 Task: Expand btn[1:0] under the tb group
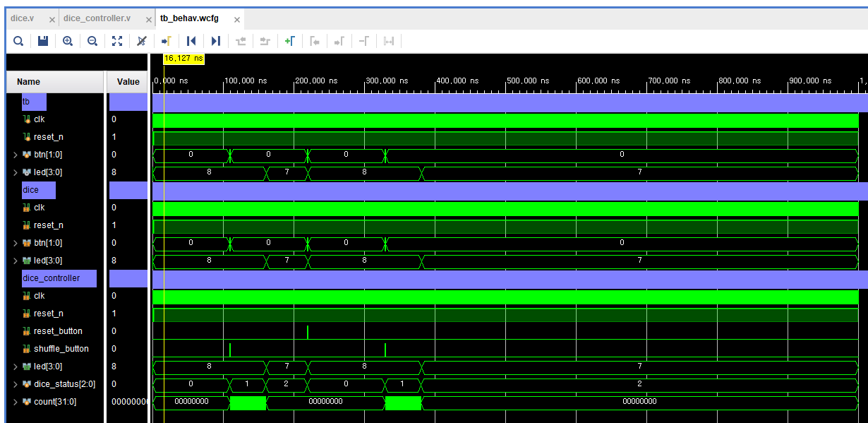click(x=16, y=155)
